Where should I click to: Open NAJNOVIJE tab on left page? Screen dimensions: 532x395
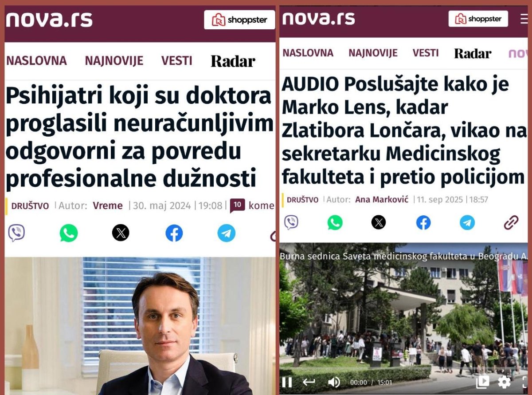pyautogui.click(x=114, y=61)
